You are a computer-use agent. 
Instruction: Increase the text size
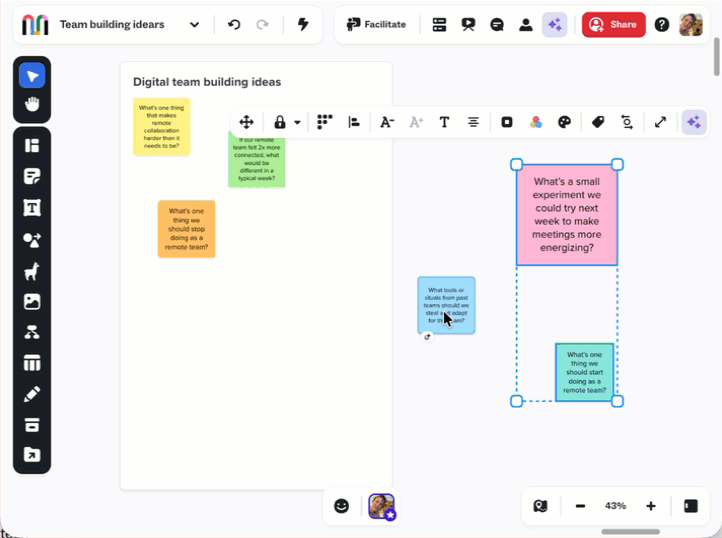click(x=416, y=122)
